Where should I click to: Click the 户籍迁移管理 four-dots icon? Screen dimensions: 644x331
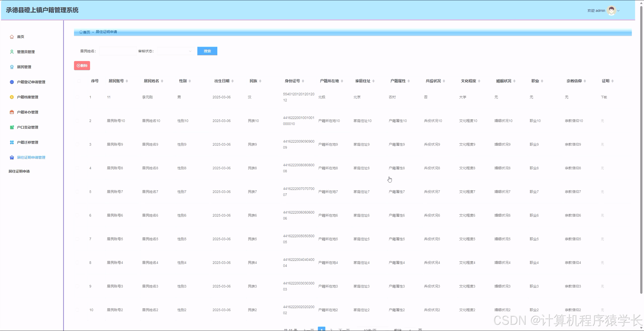12,143
